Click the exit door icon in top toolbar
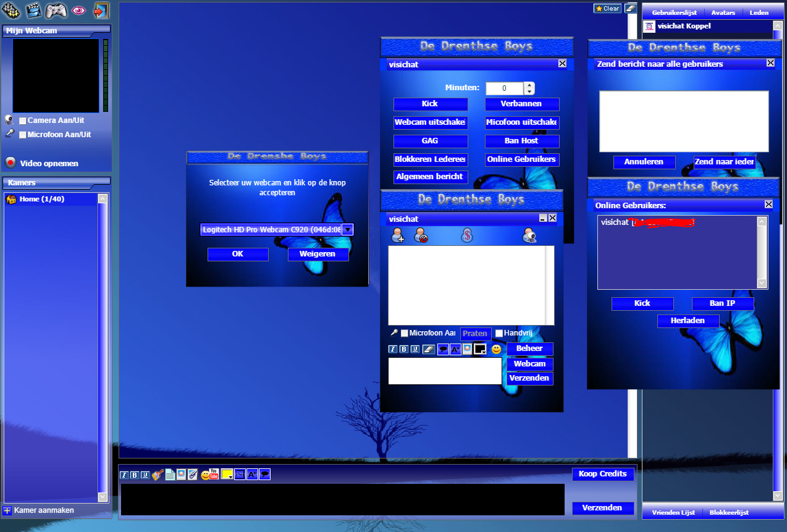This screenshot has width=787, height=532. click(101, 10)
